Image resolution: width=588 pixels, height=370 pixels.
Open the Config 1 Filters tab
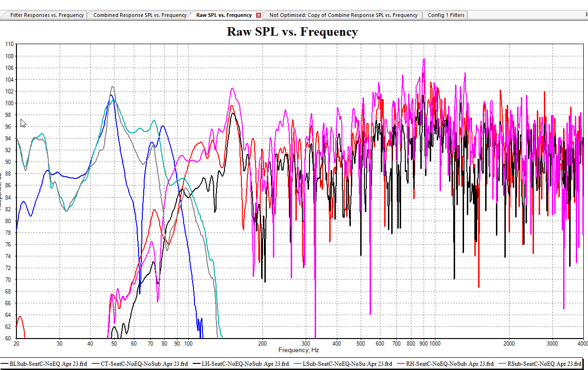point(446,15)
